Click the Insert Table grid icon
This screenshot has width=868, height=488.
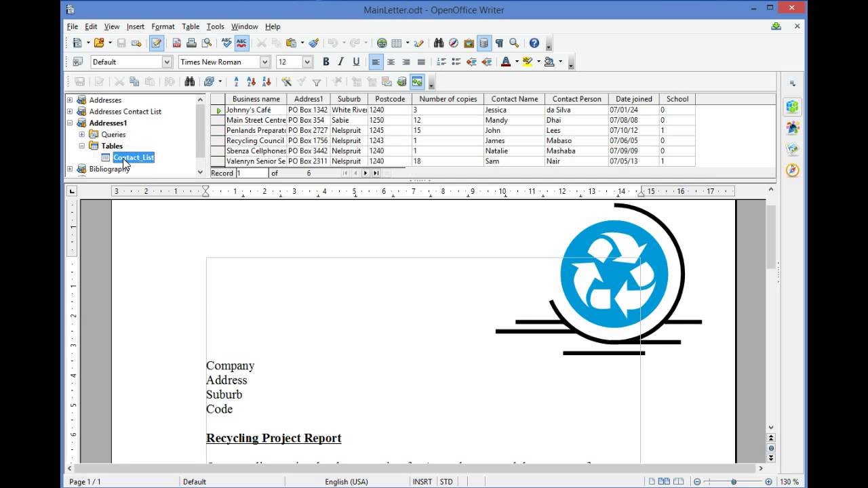click(397, 43)
